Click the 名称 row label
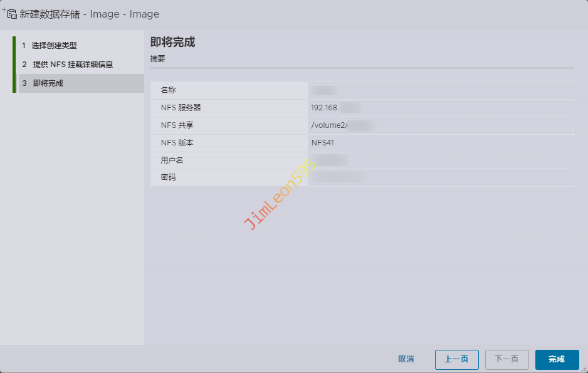This screenshot has width=588, height=373. 168,90
